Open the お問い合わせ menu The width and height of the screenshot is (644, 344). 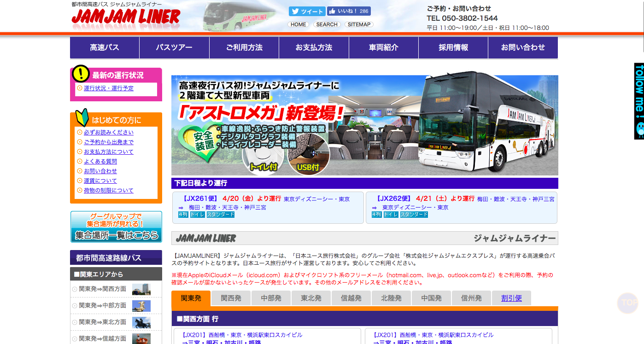click(x=523, y=47)
